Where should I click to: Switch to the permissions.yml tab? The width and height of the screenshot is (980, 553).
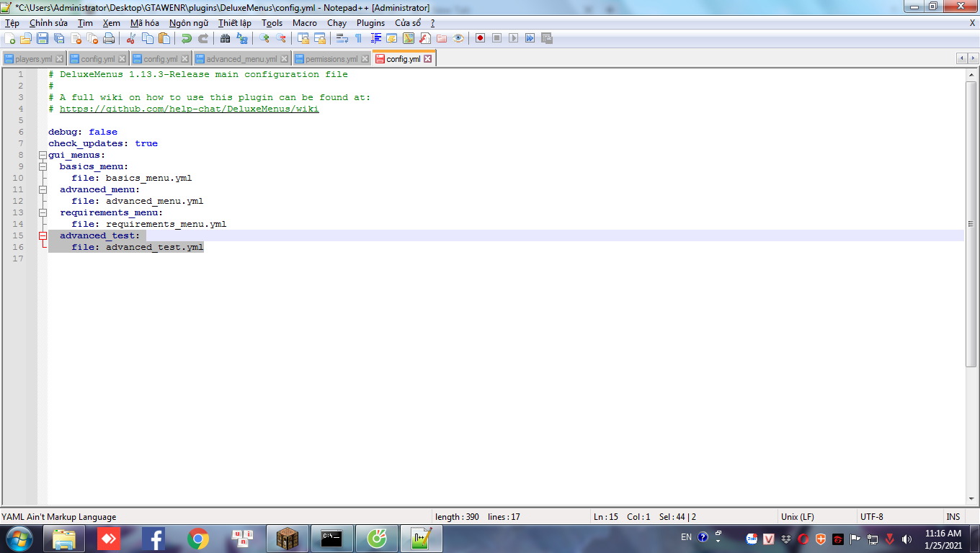[331, 59]
